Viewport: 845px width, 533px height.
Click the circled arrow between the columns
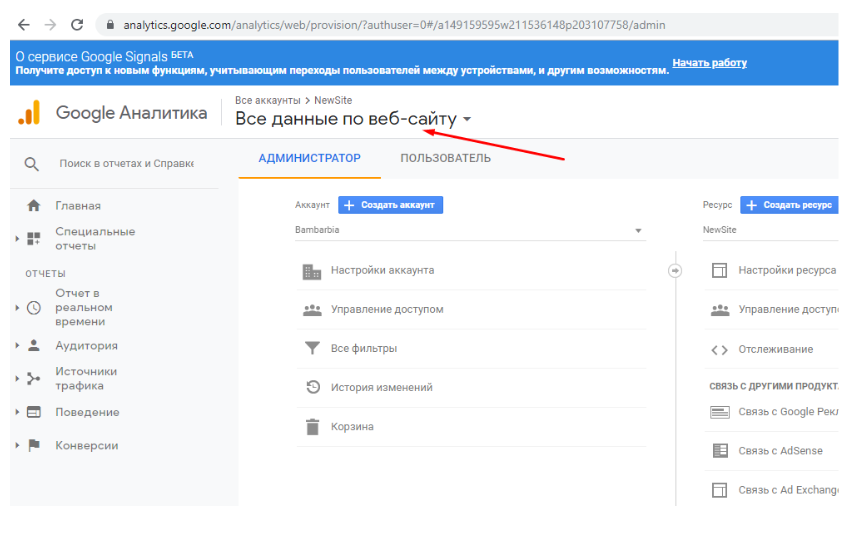(x=675, y=271)
